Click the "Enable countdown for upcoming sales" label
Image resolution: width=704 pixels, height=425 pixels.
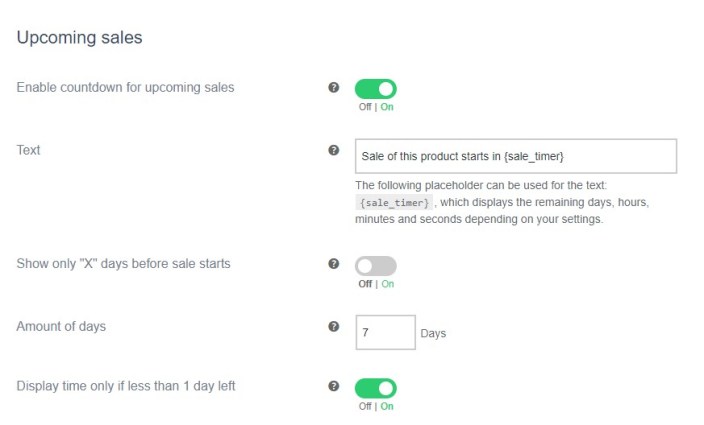(126, 88)
